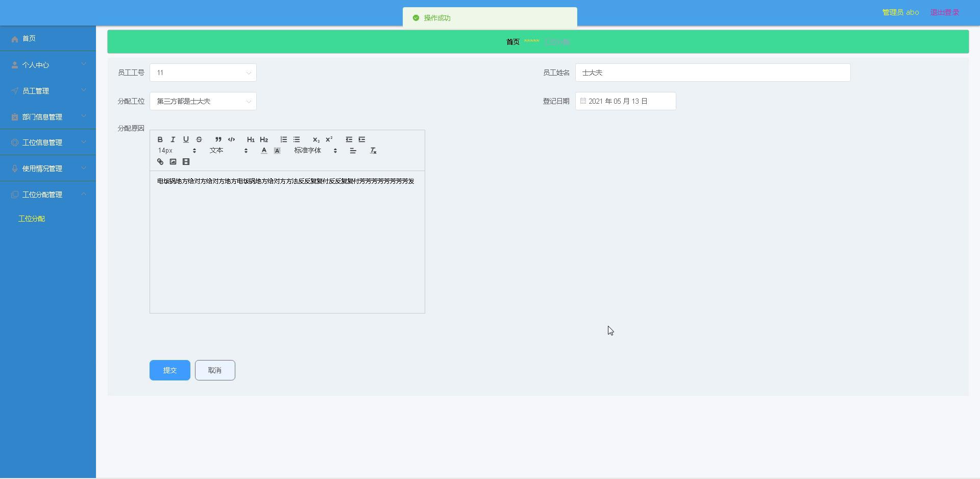Toggle underline text formatting
Image resolution: width=980 pixels, height=479 pixels.
click(x=186, y=139)
